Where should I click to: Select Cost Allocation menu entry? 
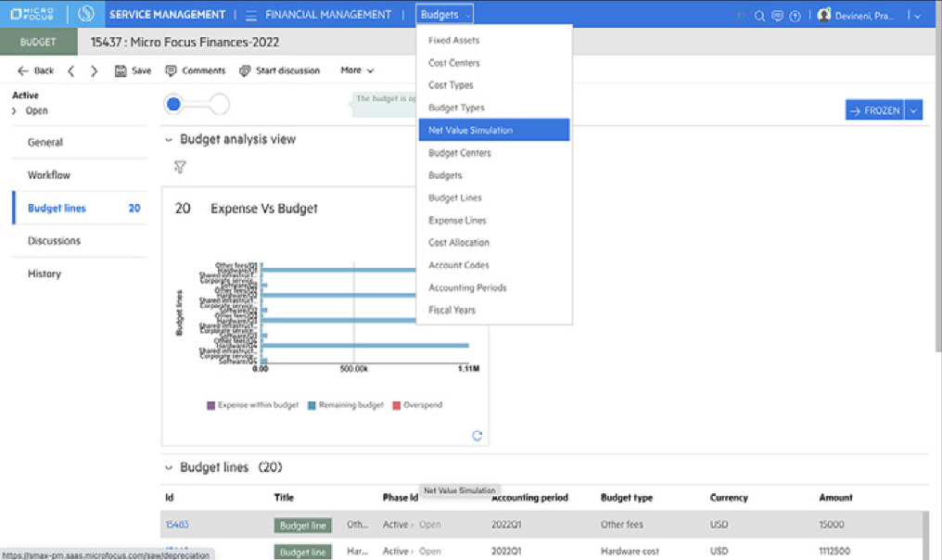pos(494,242)
